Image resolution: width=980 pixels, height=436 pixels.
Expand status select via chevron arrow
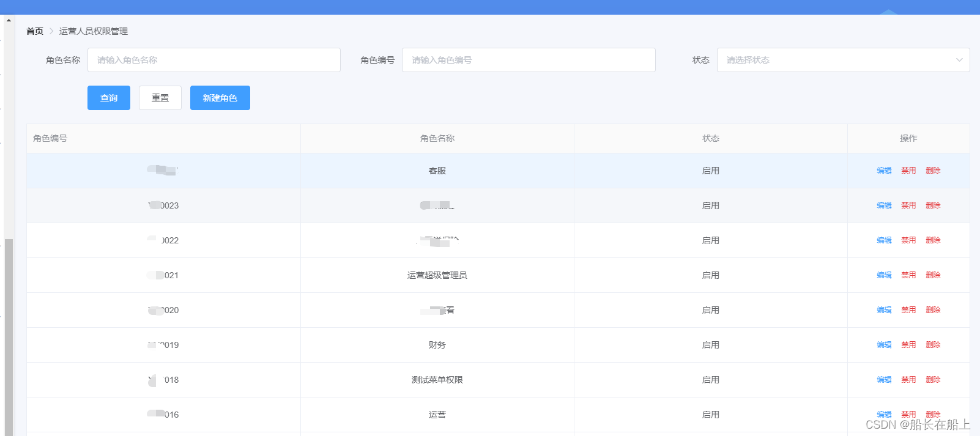point(959,60)
